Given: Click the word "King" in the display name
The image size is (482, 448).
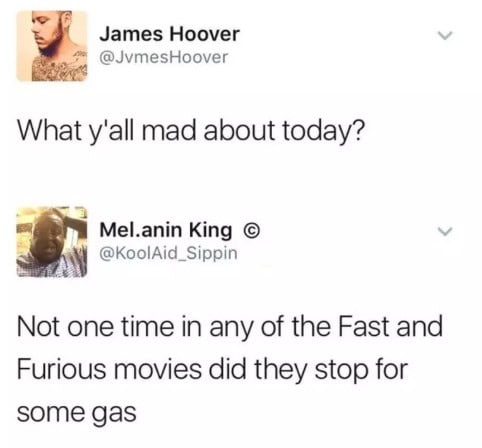Looking at the screenshot, I should coord(211,231).
